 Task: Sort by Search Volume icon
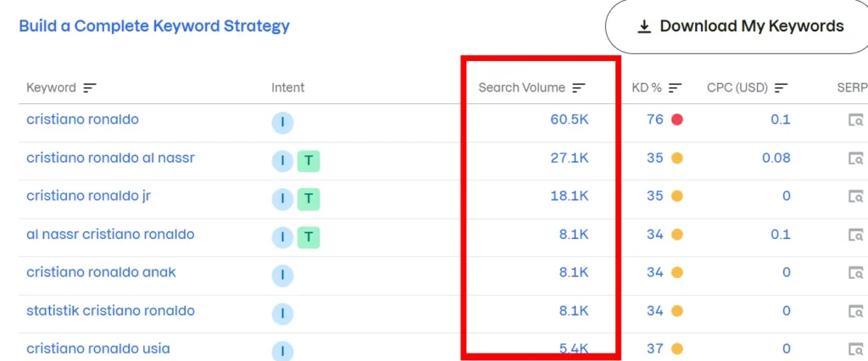click(x=578, y=87)
